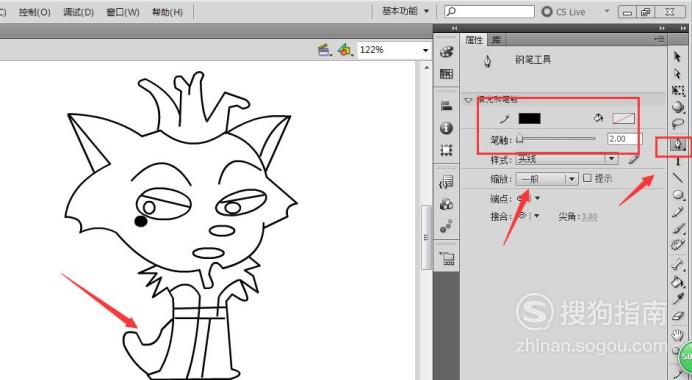Open the Color panel palette icon
The height and width of the screenshot is (380, 692).
(446, 53)
